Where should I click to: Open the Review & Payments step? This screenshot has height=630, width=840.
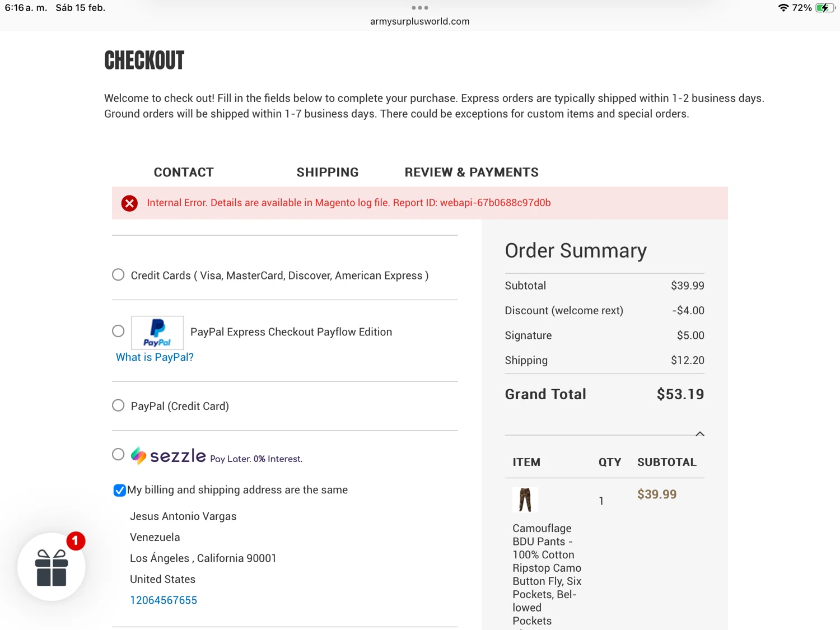click(x=472, y=172)
